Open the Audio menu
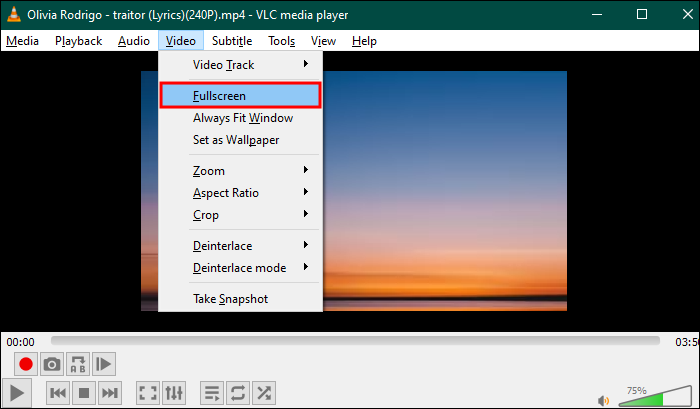Image resolution: width=700 pixels, height=409 pixels. click(x=134, y=41)
